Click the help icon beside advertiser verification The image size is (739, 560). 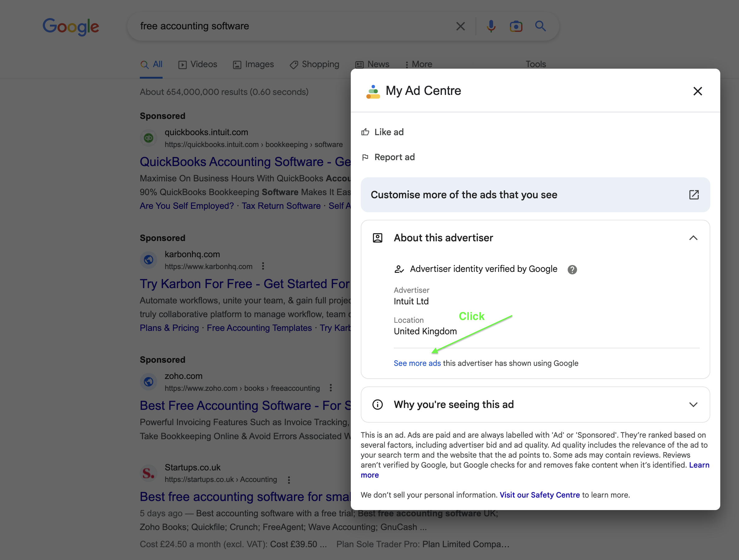pos(572,269)
